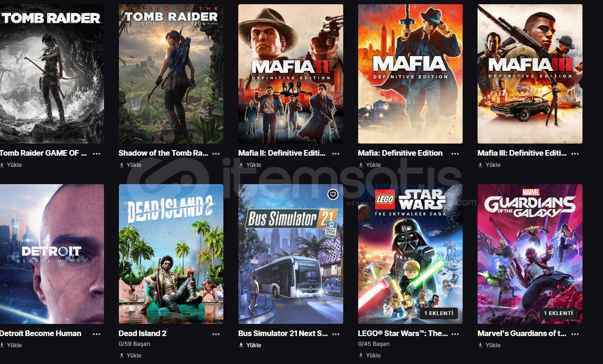Select the Mafia III Definitive Edition cover thumbnail
Image resolution: width=603 pixels, height=364 pixels.
(530, 74)
